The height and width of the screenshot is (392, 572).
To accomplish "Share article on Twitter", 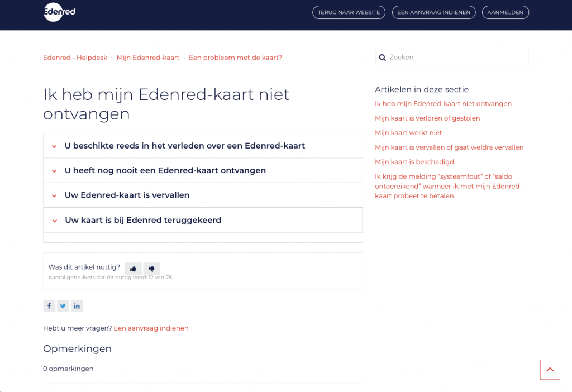I will point(63,305).
